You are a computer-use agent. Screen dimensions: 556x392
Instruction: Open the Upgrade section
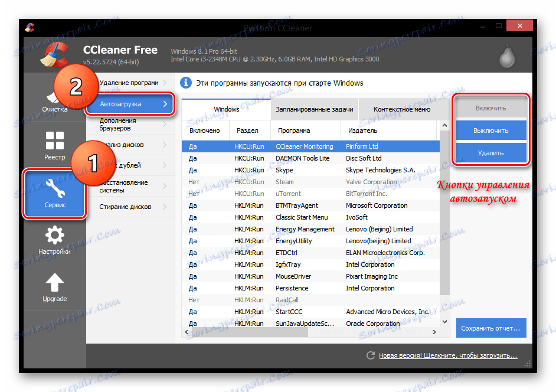(55, 288)
